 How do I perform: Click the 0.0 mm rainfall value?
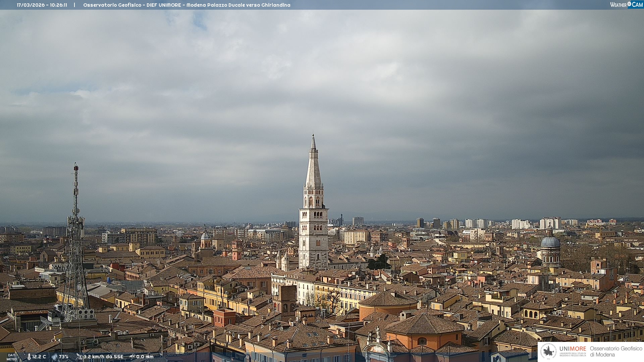click(x=145, y=357)
